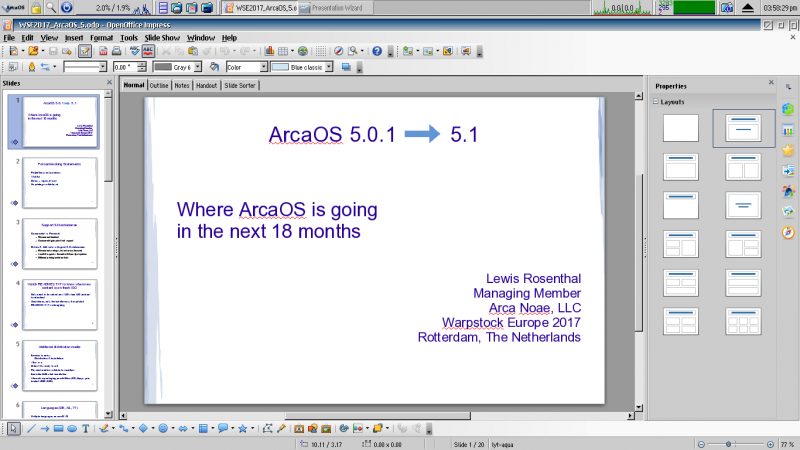
Task: Click the Export as PDF icon
Action: (102, 50)
